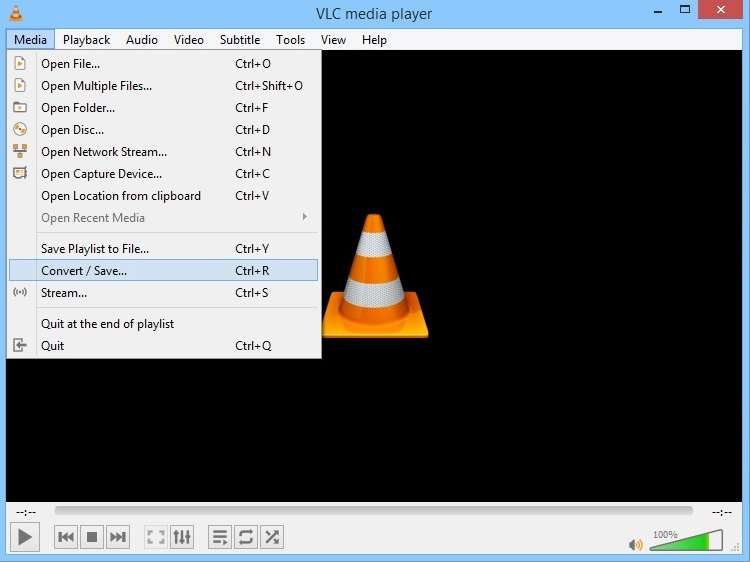750x562 pixels.
Task: Toggle shuffle random playback
Action: [x=272, y=537]
